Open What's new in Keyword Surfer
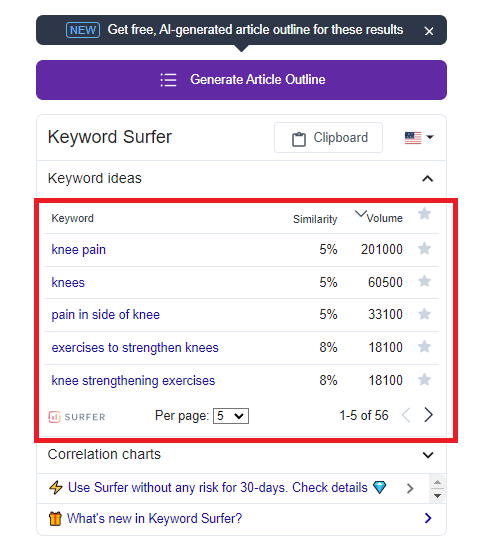 tap(154, 518)
